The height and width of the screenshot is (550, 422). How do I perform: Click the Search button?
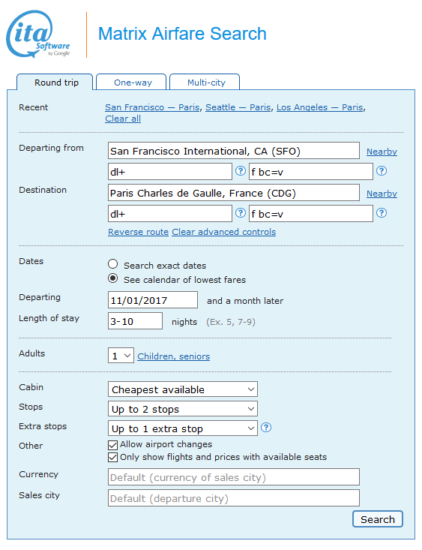(x=378, y=519)
